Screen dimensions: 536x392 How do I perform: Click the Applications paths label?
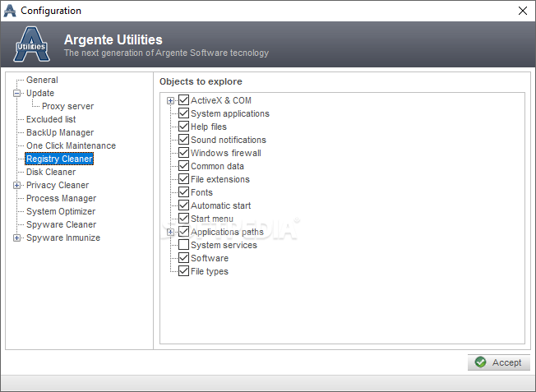click(x=228, y=232)
